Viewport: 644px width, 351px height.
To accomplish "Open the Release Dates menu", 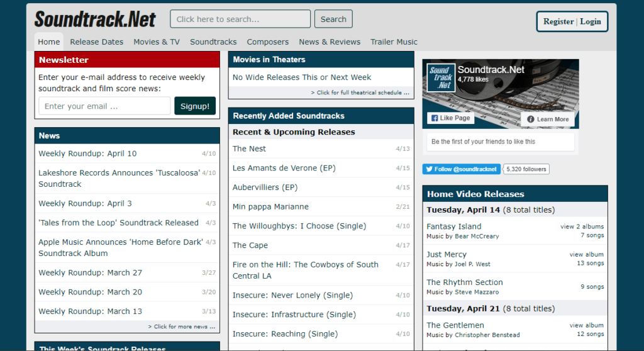I will point(96,42).
